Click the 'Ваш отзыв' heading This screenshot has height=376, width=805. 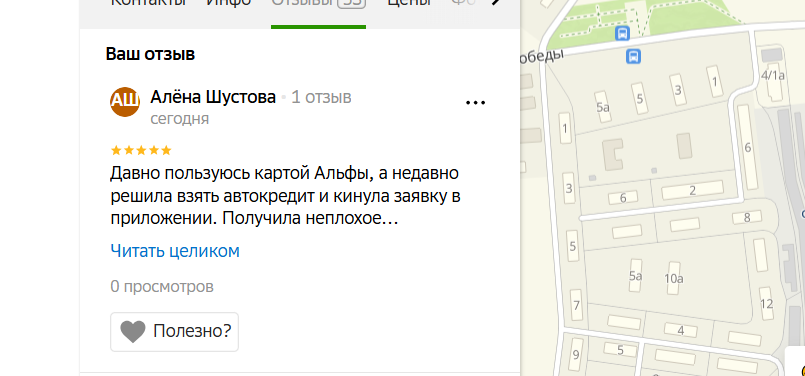(150, 54)
